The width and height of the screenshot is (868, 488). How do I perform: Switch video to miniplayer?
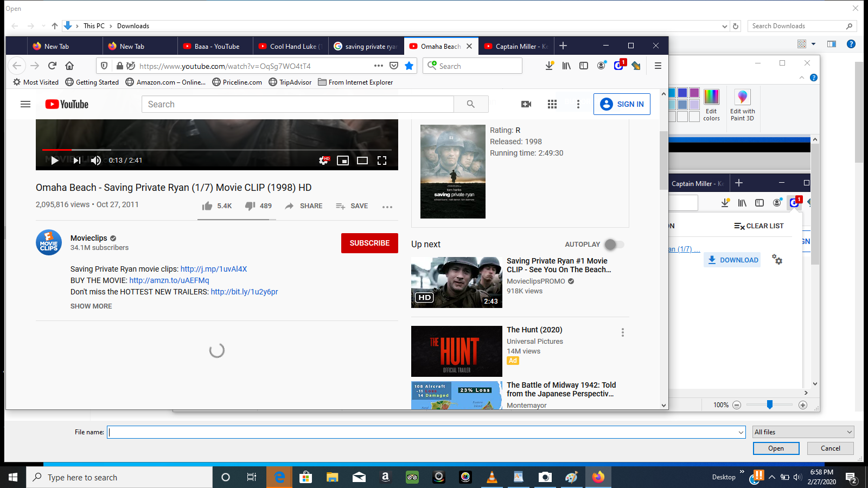pyautogui.click(x=343, y=160)
